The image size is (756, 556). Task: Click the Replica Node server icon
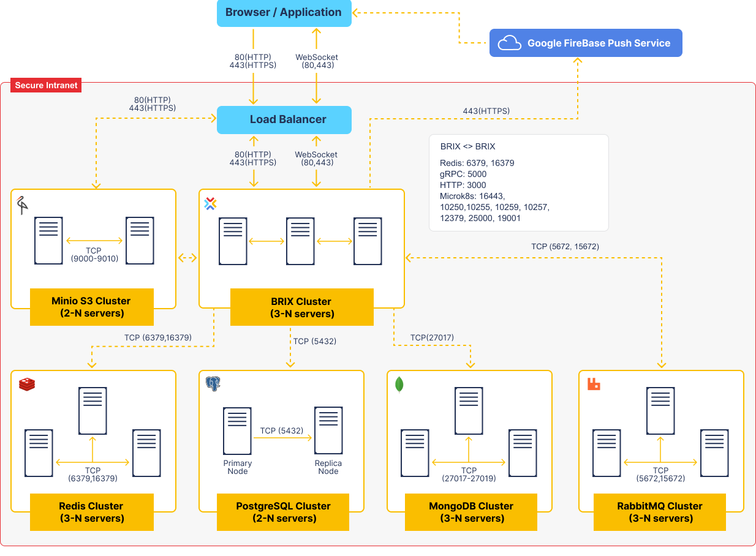(x=328, y=430)
